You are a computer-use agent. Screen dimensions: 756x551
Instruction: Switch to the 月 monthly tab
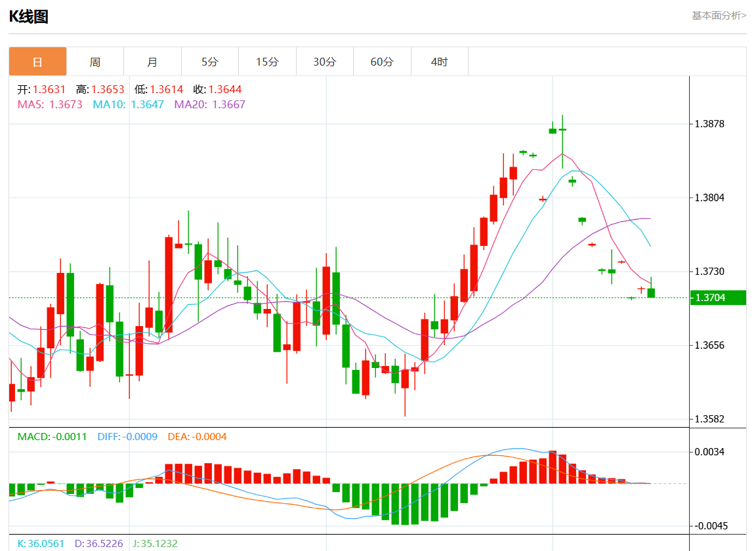pyautogui.click(x=152, y=62)
